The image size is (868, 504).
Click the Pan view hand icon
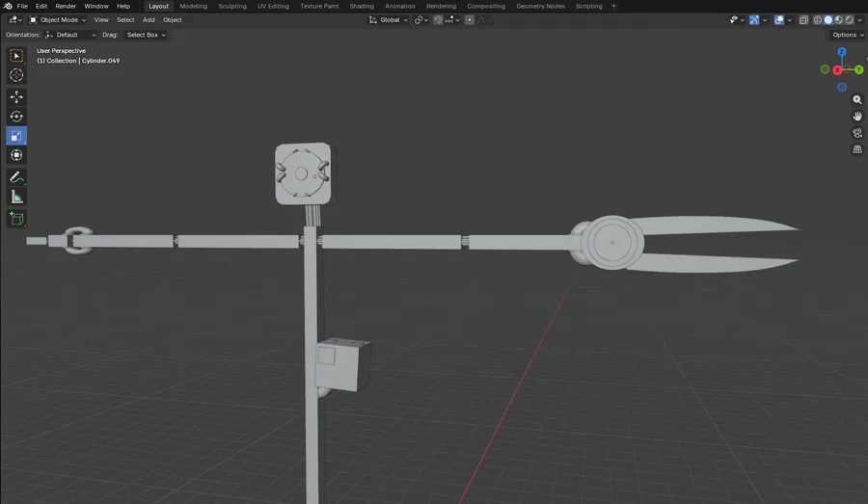pos(857,117)
